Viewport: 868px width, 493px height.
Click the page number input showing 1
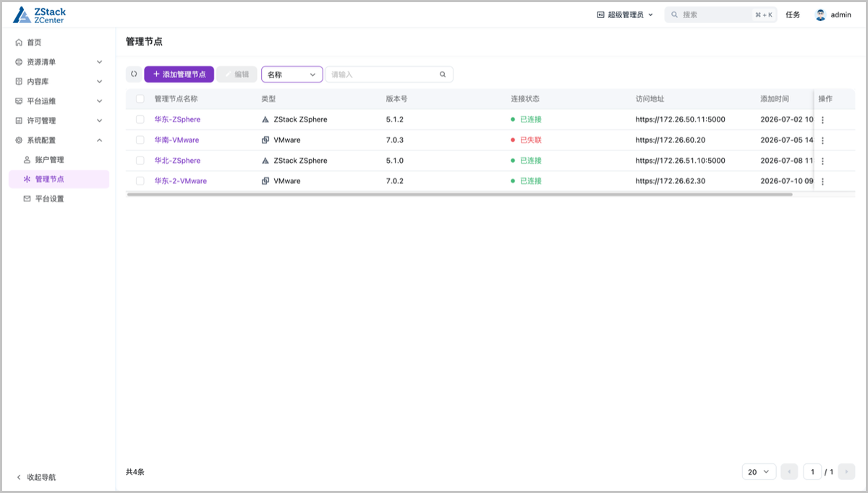pyautogui.click(x=812, y=472)
